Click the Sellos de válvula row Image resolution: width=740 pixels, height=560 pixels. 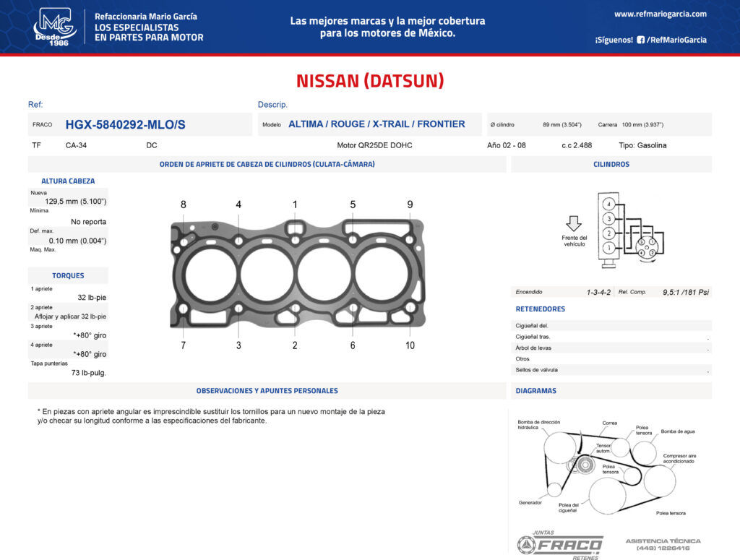(611, 370)
